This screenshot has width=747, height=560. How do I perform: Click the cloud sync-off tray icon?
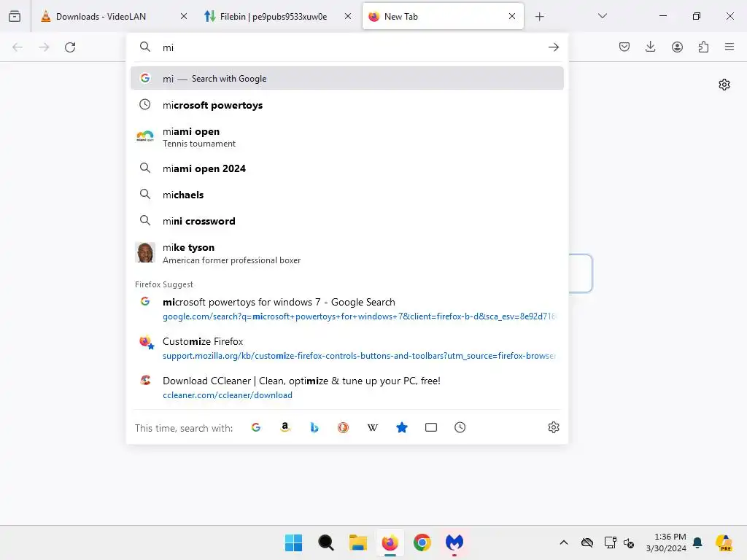(x=587, y=542)
